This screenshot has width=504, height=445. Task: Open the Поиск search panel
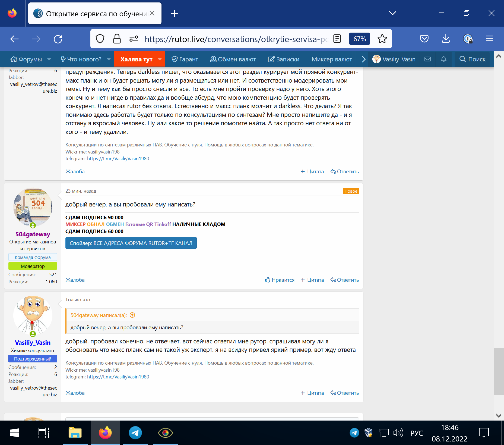(472, 59)
